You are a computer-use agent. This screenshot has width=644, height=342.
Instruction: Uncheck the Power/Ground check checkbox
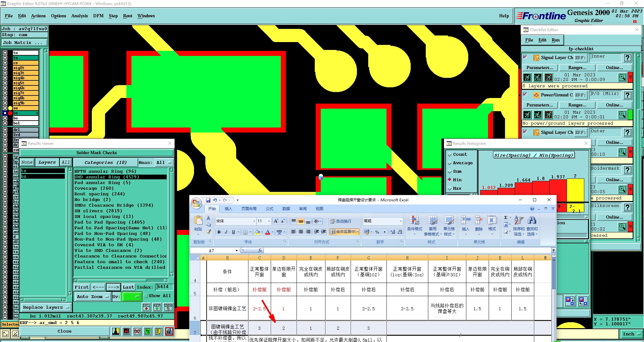coord(525,94)
